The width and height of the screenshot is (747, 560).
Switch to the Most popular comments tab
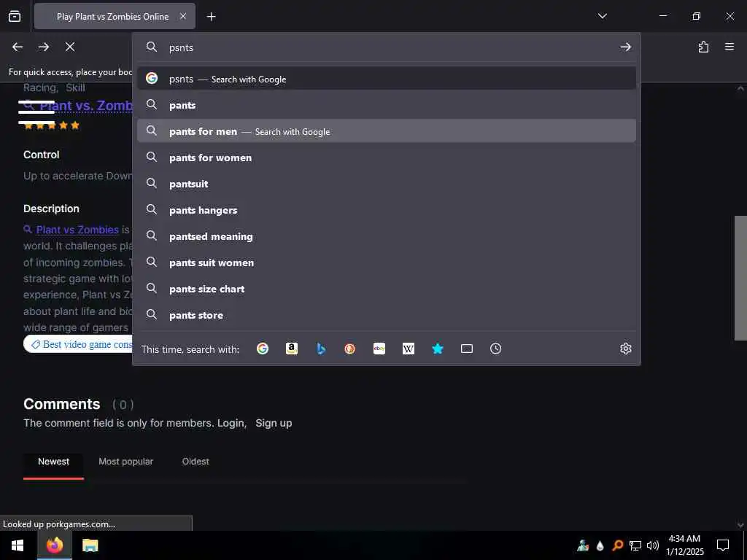click(x=125, y=462)
